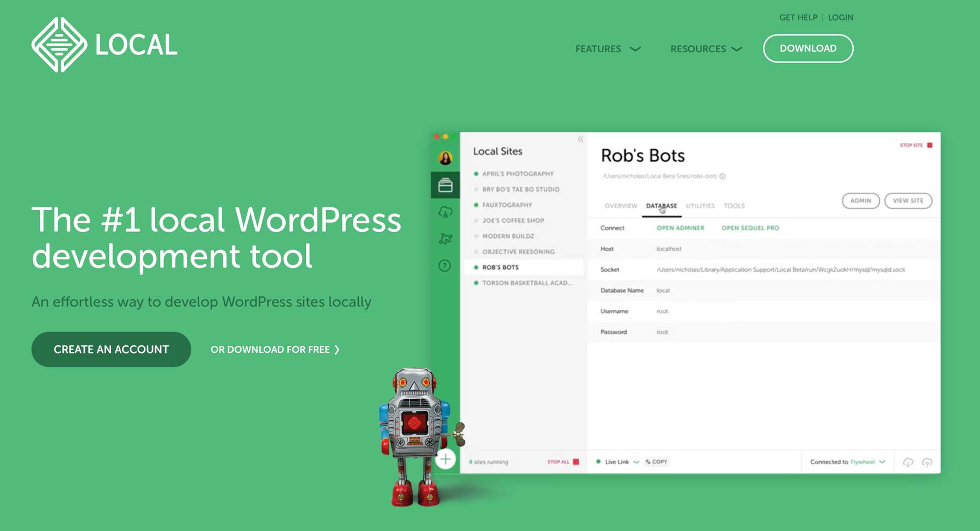The width and height of the screenshot is (980, 531).
Task: Open the Live Link dropdown chevron
Action: click(x=635, y=462)
